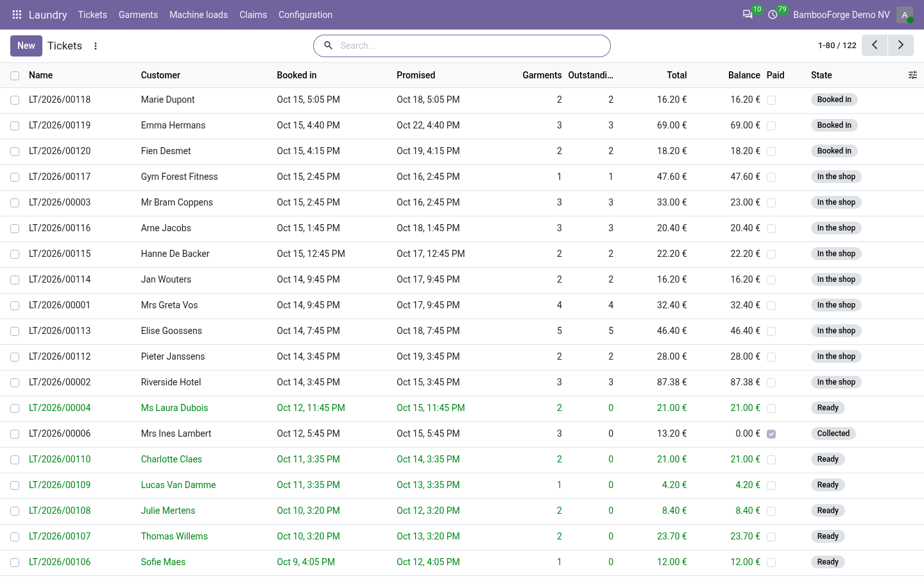Click the Laundry app title
Image resolution: width=924 pixels, height=578 pixels.
coord(48,15)
